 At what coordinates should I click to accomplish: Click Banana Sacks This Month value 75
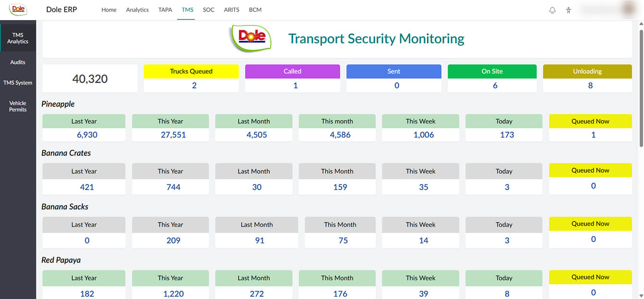point(343,240)
